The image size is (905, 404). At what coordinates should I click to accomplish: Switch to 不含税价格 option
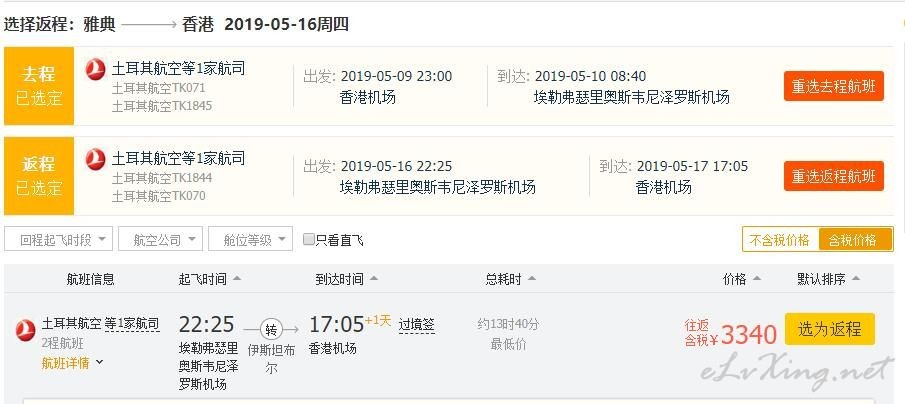click(780, 240)
